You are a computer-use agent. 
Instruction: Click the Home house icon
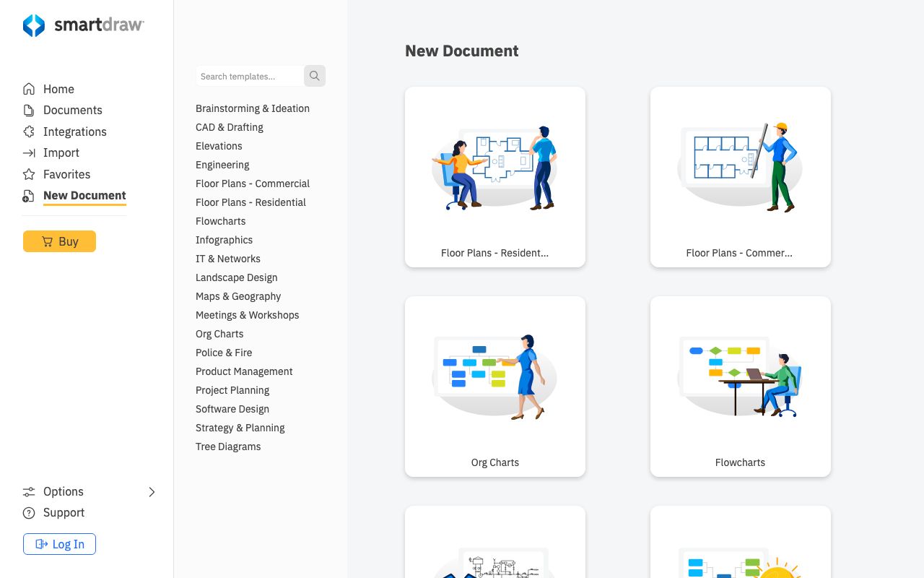coord(29,89)
